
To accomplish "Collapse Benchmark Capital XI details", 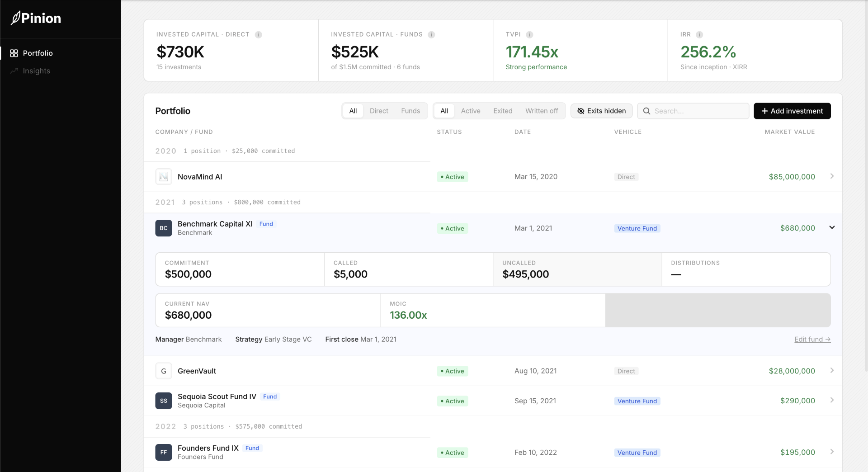I will tap(832, 227).
